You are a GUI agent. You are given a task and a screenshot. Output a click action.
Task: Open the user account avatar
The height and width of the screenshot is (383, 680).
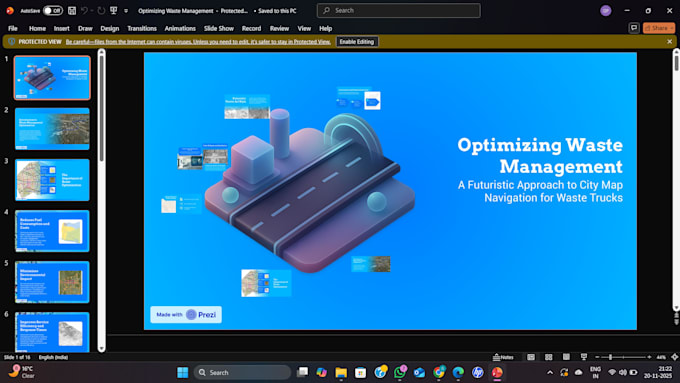(x=606, y=10)
